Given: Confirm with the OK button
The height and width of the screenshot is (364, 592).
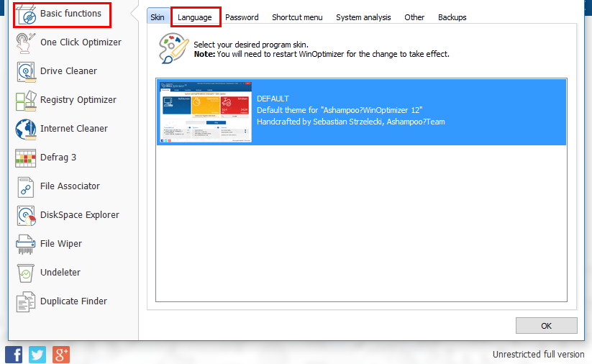Looking at the screenshot, I should (546, 325).
